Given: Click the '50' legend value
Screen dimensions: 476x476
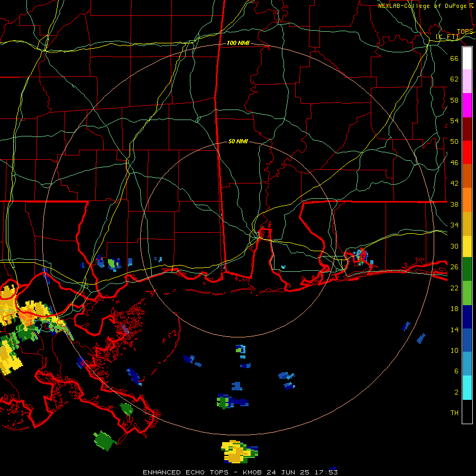Looking at the screenshot, I should [454, 142].
